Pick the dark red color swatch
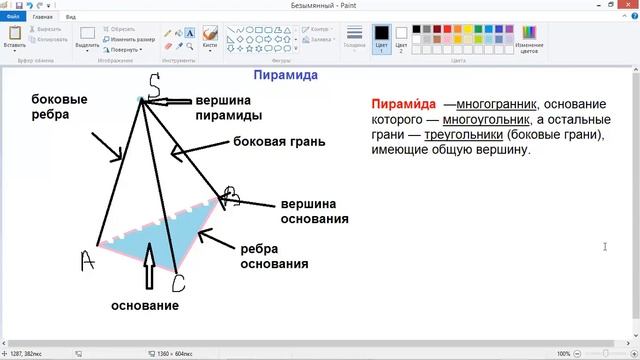The height and width of the screenshot is (360, 640). tap(437, 29)
